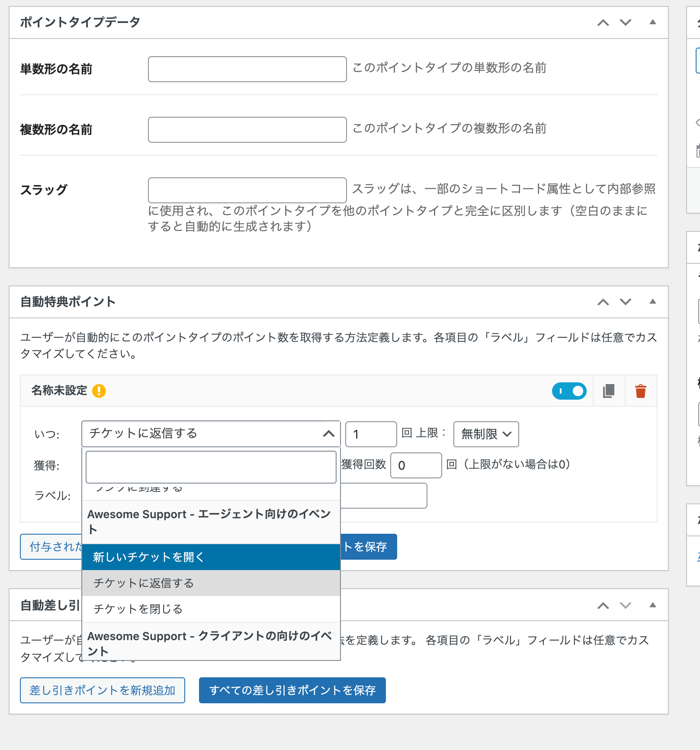Click the ラベル text field
Viewport: 700px width, 750px height.
(384, 496)
